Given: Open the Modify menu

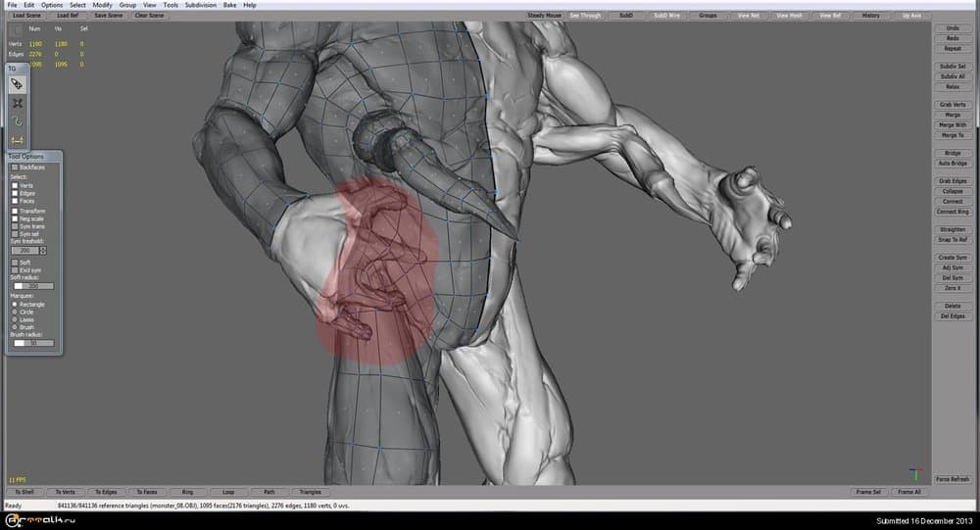Looking at the screenshot, I should 103,5.
